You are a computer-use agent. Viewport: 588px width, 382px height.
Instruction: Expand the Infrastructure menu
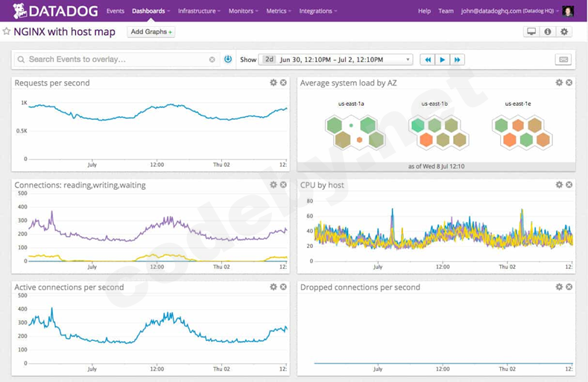click(199, 11)
